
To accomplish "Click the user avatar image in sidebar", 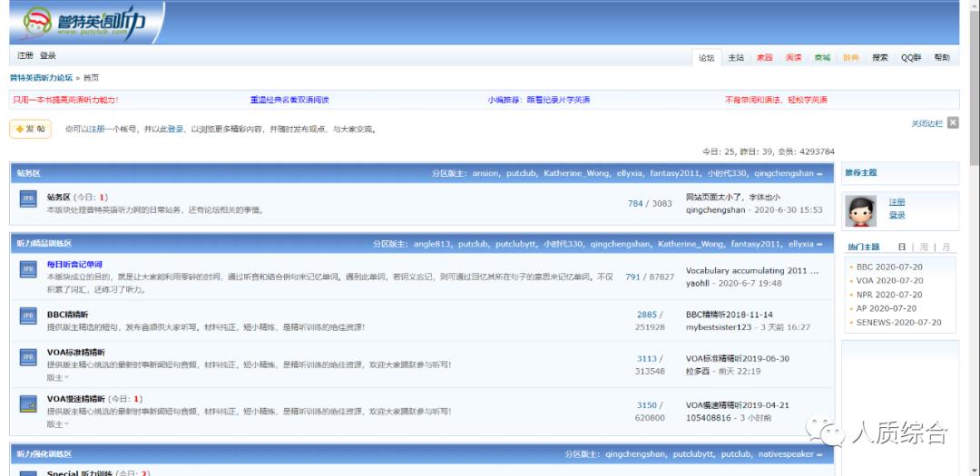I will [860, 210].
